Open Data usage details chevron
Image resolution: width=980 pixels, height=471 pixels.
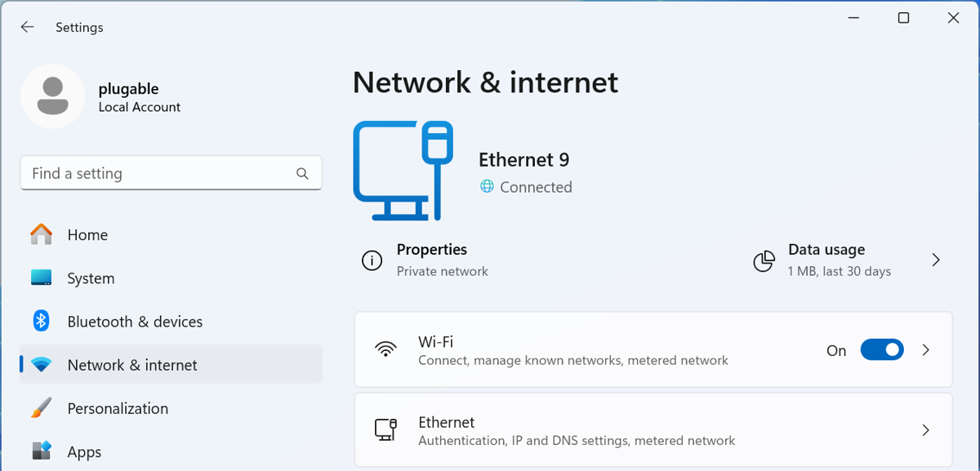[x=936, y=260]
